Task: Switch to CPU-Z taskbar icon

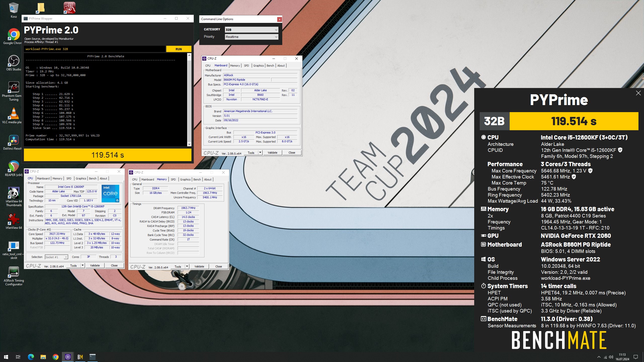Action: [x=68, y=357]
